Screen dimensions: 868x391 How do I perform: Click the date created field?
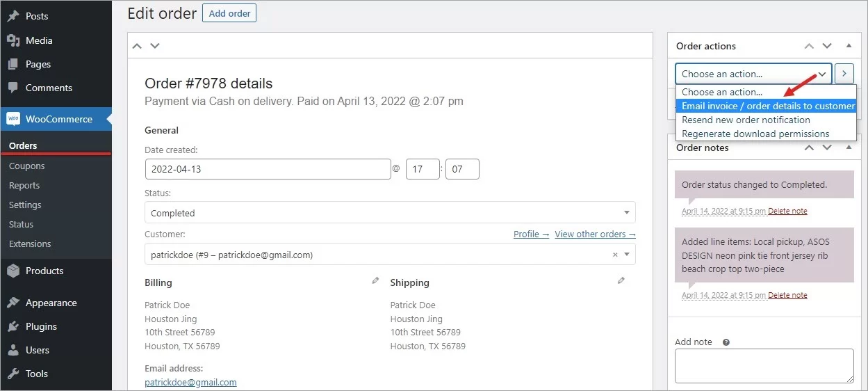[268, 169]
